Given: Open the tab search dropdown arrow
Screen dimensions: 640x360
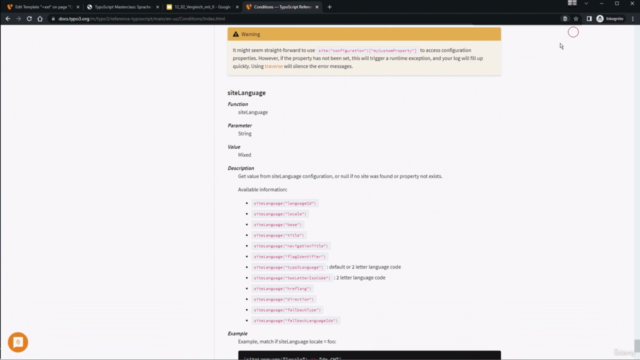Looking at the screenshot, I should click(586, 3).
